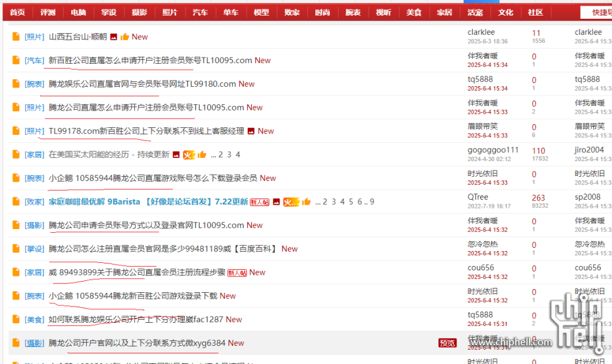
Task: Click thread icon beside 小企鹅 10585944腾龙新百胜公司游戏登录下载
Action: click(16, 296)
